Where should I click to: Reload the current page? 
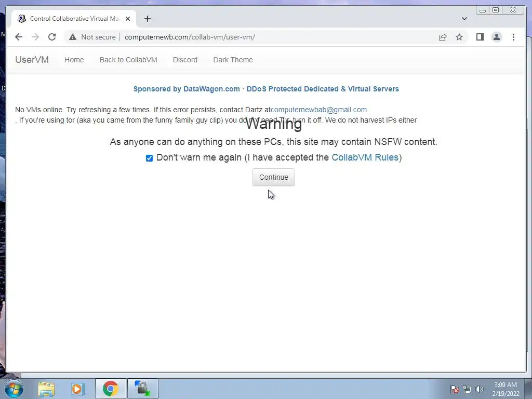click(x=52, y=37)
